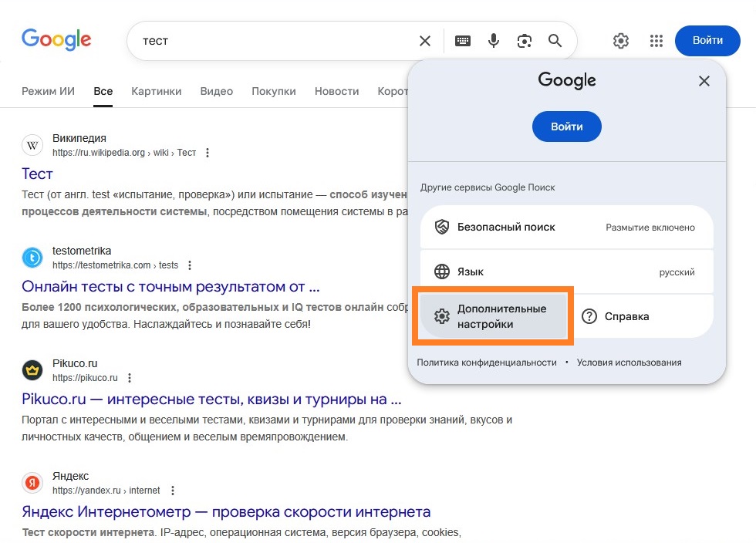This screenshot has height=543, width=756.
Task: Open the Язык language setting
Action: tap(566, 271)
